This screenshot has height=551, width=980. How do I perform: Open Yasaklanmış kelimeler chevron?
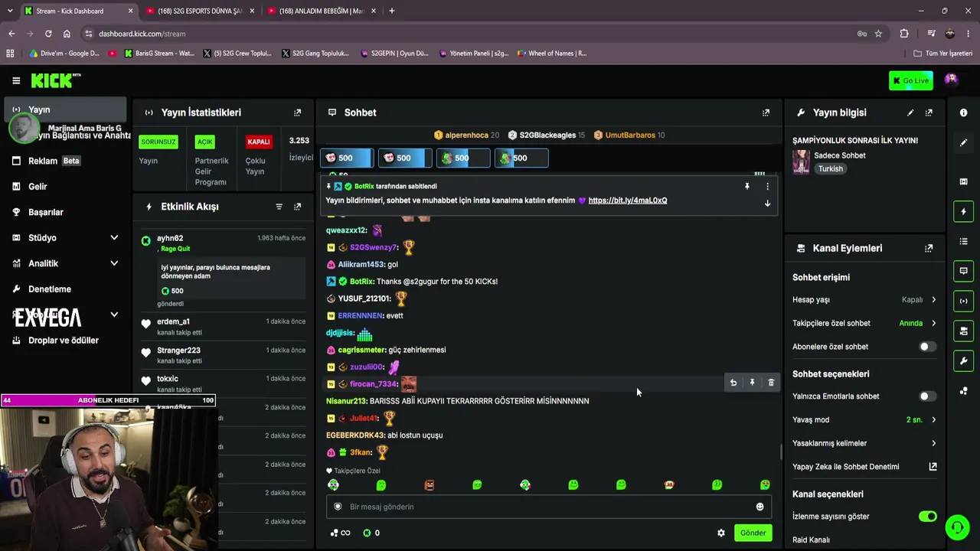(933, 443)
